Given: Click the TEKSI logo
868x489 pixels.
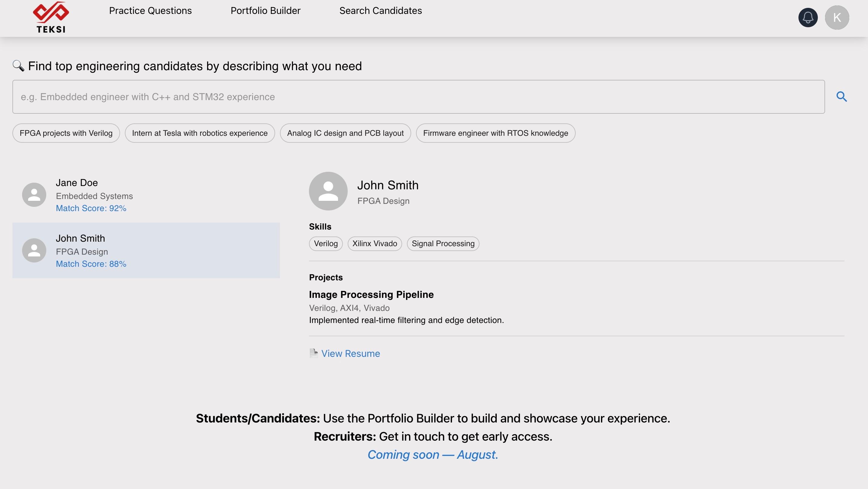Looking at the screenshot, I should [50, 17].
